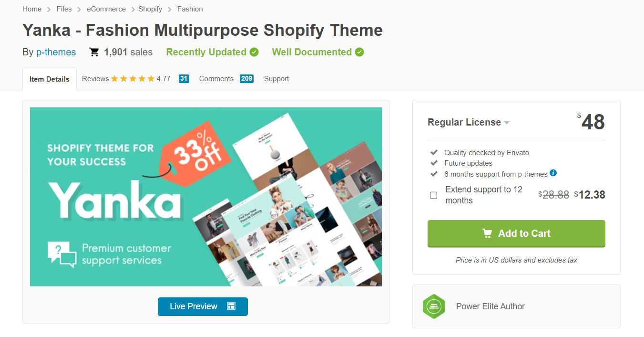Open the Comments tab
The width and height of the screenshot is (644, 337).
[216, 78]
